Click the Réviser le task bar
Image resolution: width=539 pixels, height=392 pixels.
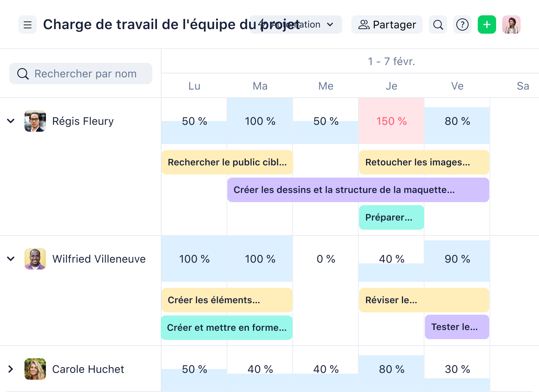pos(424,300)
